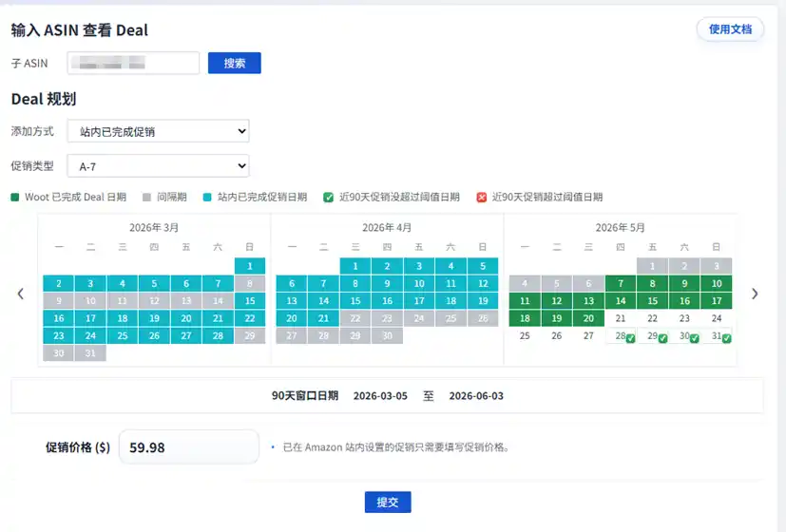The width and height of the screenshot is (786, 532).
Task: Click the Deal 规划 heading
Action: pos(44,99)
